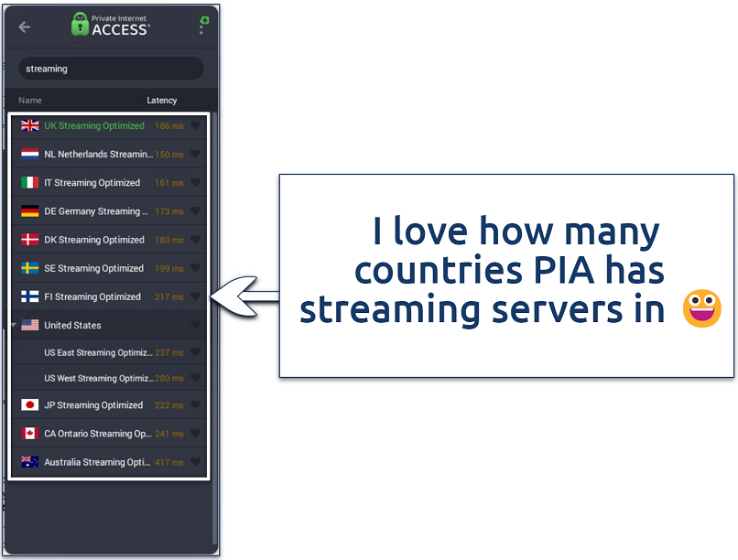
Task: Click the Sweden flag icon
Action: pos(30,268)
